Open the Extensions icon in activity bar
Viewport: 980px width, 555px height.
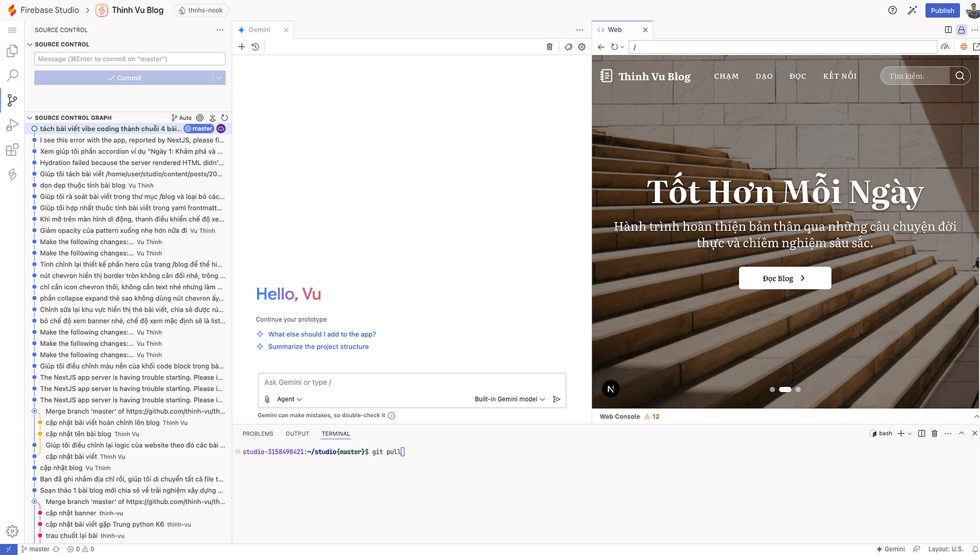point(12,150)
